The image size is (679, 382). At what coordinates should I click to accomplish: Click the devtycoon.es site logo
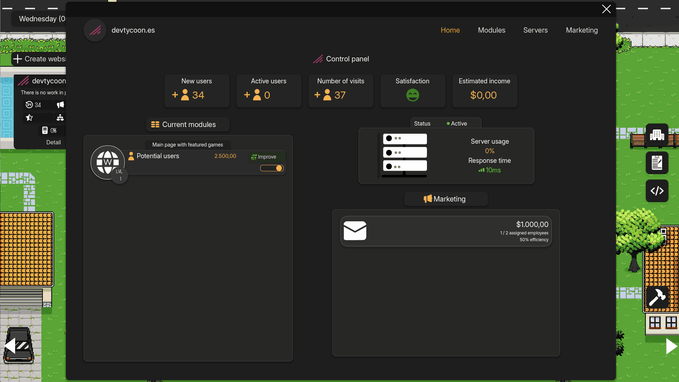(95, 30)
